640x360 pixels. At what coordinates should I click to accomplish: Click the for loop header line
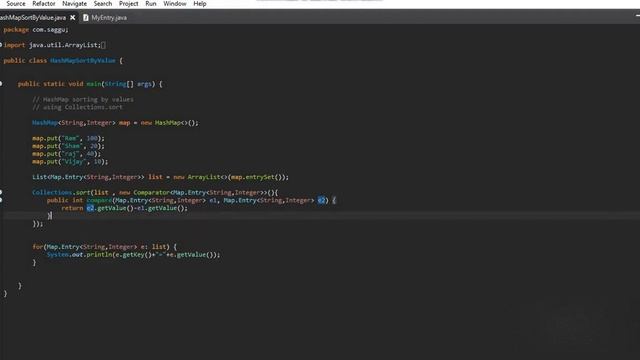105,247
